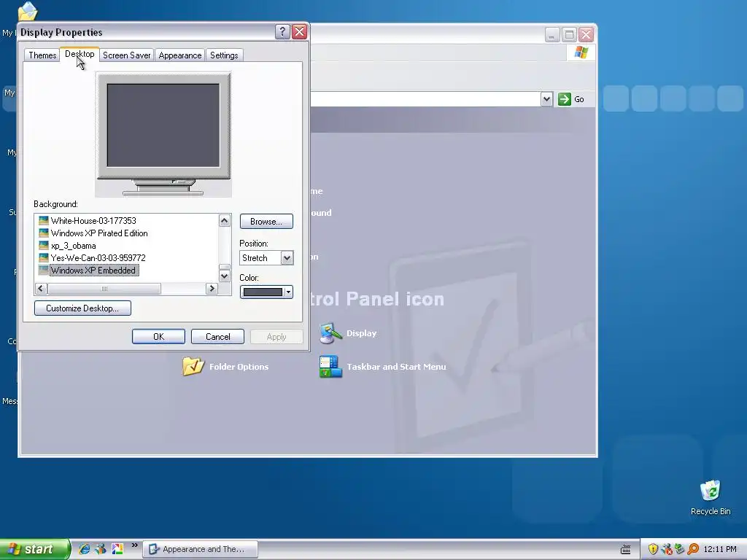The height and width of the screenshot is (560, 747).
Task: Click Customize Desktop... button
Action: 82,308
